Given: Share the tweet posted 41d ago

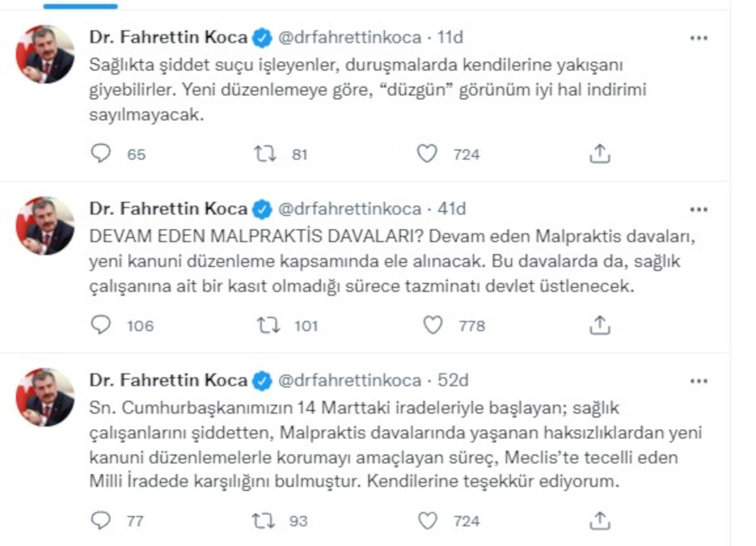Looking at the screenshot, I should 599,325.
